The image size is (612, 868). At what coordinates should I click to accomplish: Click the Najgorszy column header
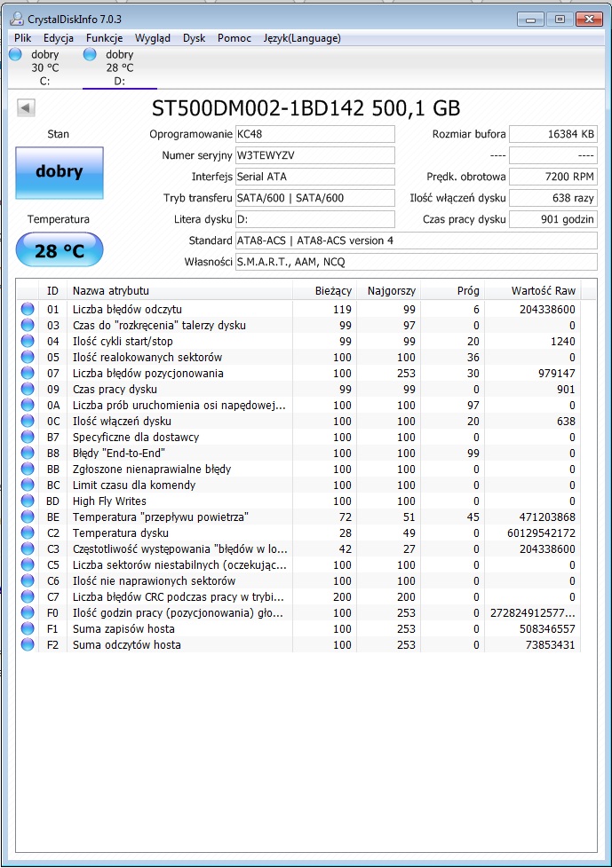pyautogui.click(x=389, y=290)
